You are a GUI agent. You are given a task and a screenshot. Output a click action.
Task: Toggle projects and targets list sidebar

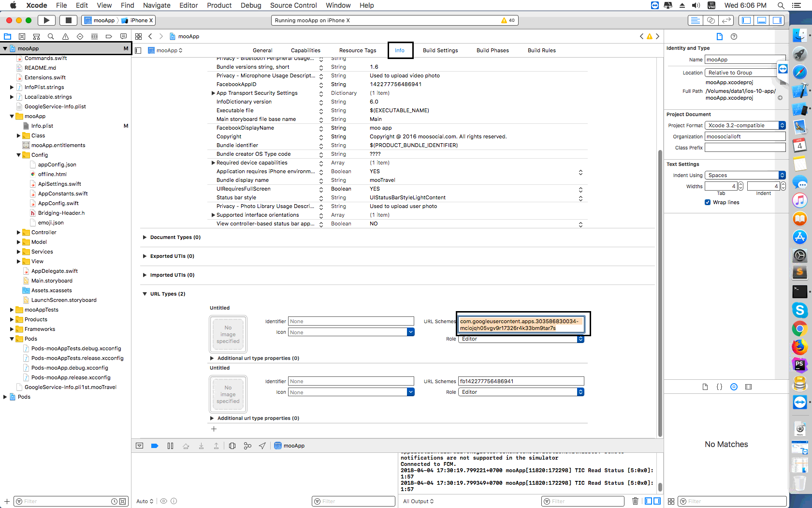[138, 50]
